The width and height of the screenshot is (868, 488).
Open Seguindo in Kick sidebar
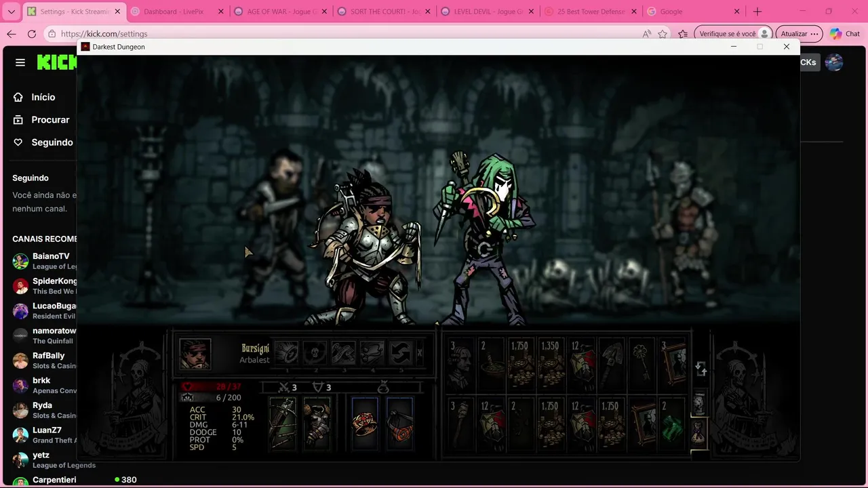point(43,142)
